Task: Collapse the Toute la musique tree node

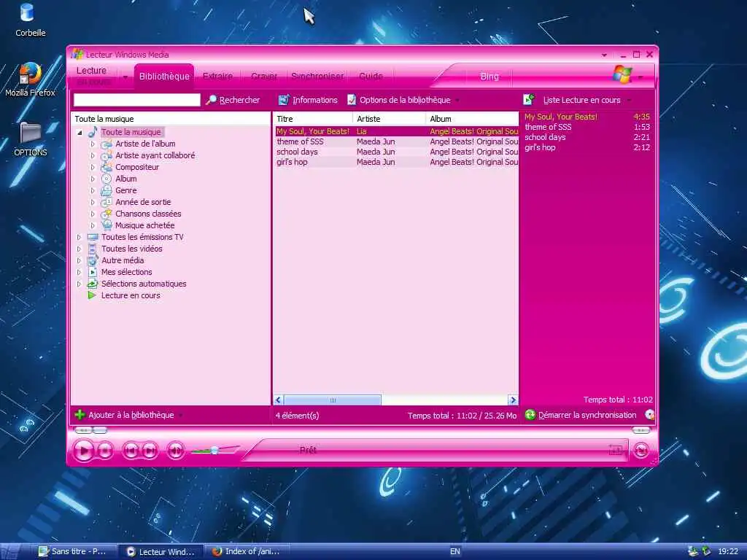Action: pos(80,133)
